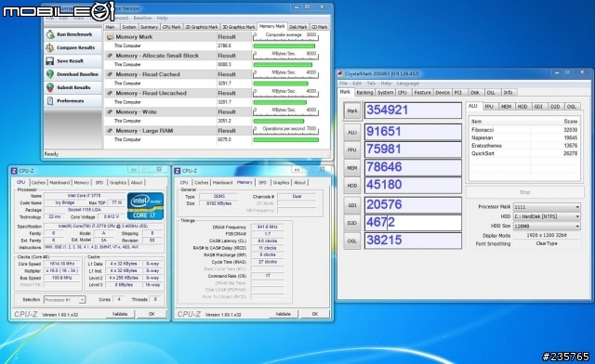The image size is (595, 364).
Task: Open the HDD results tab in CrystalMark
Action: pyautogui.click(x=522, y=107)
